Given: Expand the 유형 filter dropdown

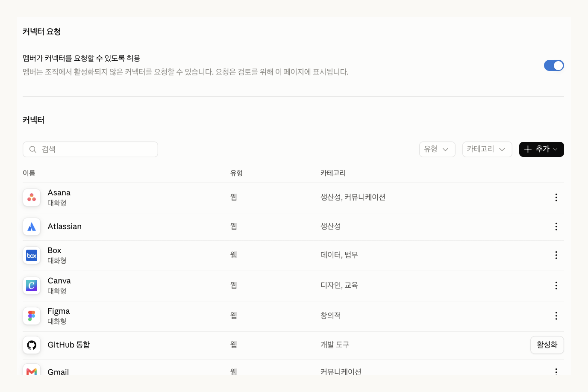Looking at the screenshot, I should coord(437,149).
